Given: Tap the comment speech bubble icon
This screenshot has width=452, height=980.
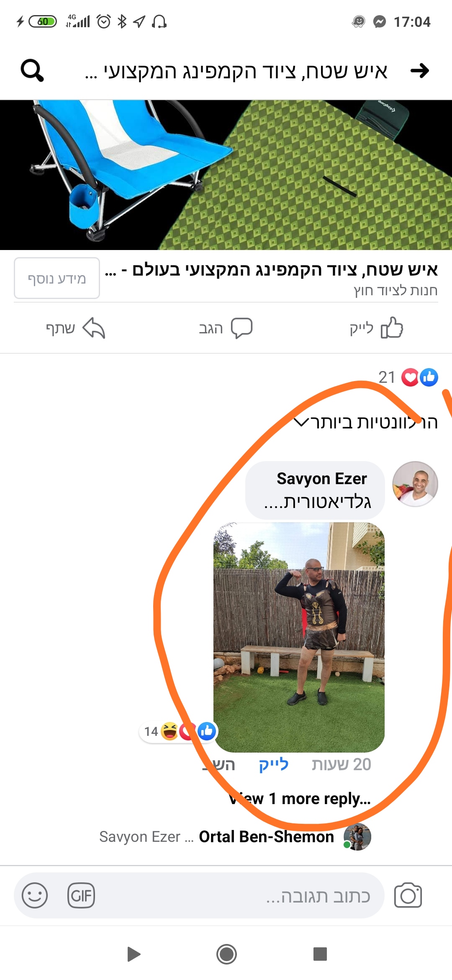Looking at the screenshot, I should (242, 328).
